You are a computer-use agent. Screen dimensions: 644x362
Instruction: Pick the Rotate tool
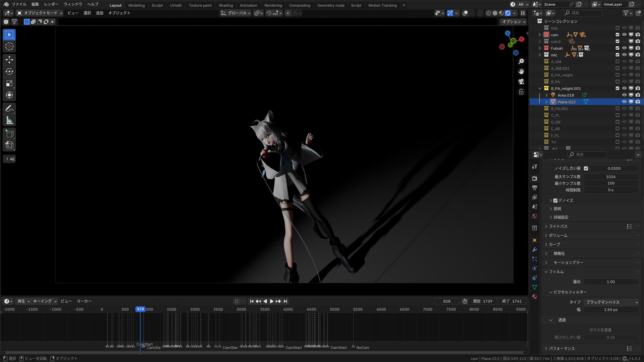[x=9, y=71]
